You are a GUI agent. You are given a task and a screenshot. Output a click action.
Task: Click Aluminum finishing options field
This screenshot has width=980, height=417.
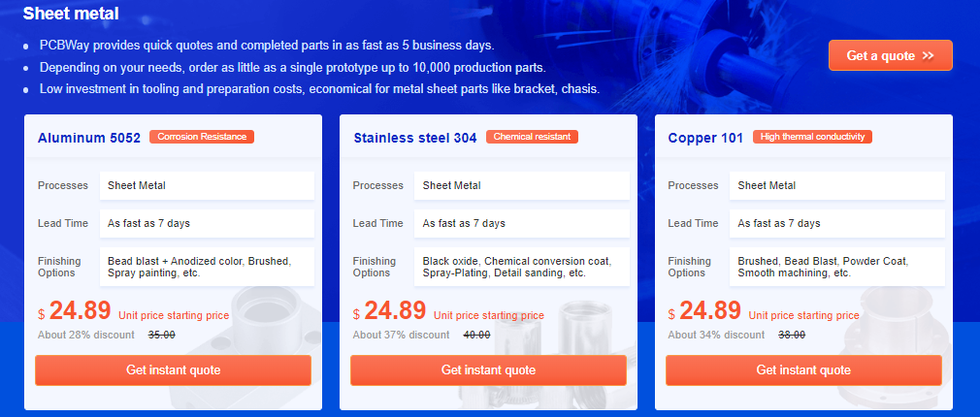point(207,267)
